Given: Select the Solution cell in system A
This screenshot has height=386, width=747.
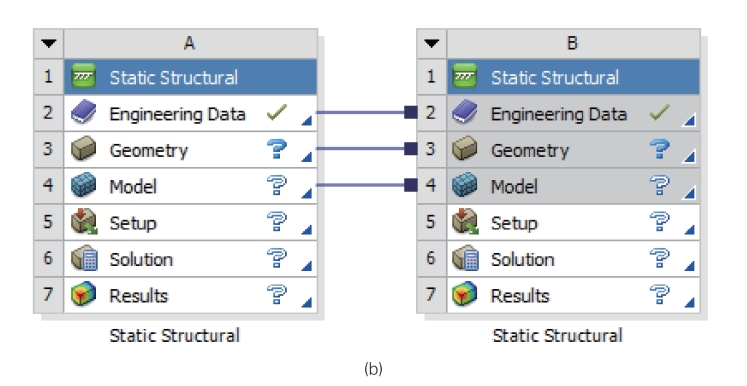Looking at the screenshot, I should coord(190,259).
